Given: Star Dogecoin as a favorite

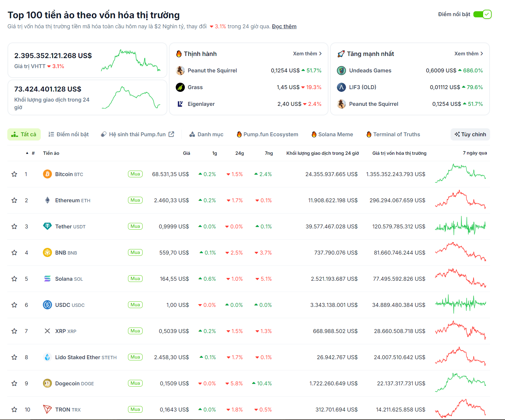Looking at the screenshot, I should click(14, 384).
